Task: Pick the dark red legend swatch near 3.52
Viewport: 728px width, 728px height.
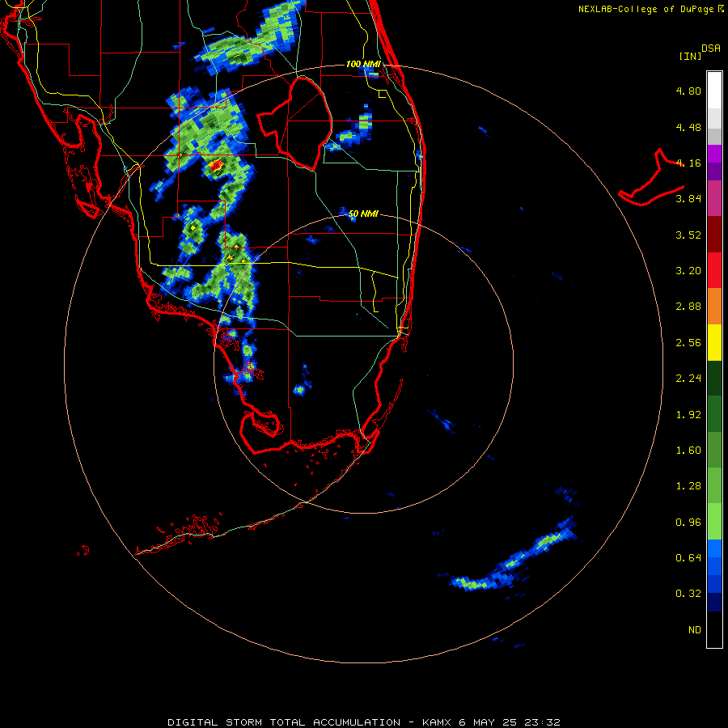Action: (x=714, y=235)
